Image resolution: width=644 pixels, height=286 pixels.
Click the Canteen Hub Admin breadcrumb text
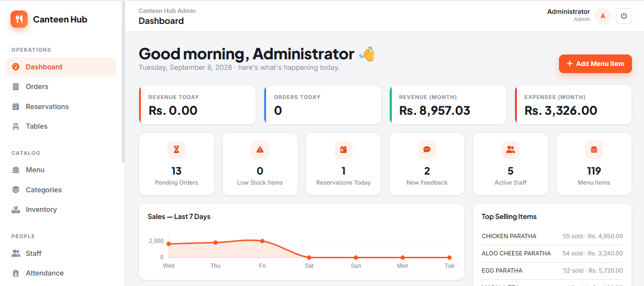pos(167,11)
